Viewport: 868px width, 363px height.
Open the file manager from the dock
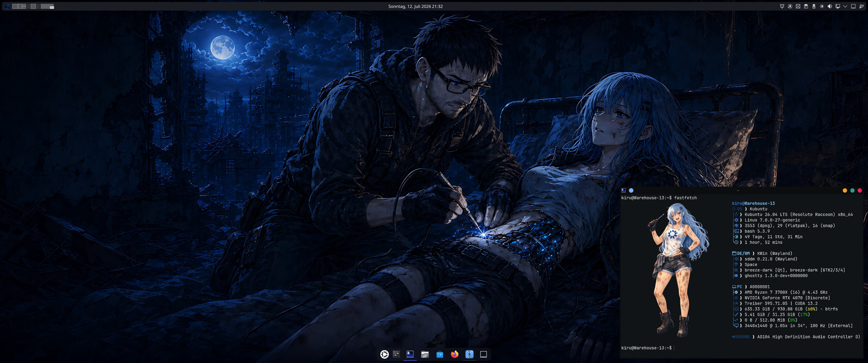(x=425, y=354)
